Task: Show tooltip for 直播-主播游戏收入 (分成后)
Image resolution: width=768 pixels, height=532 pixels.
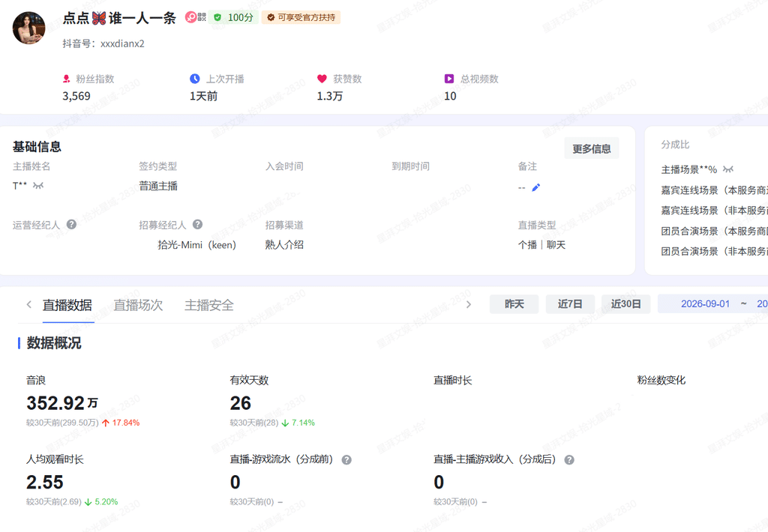Action: point(569,460)
